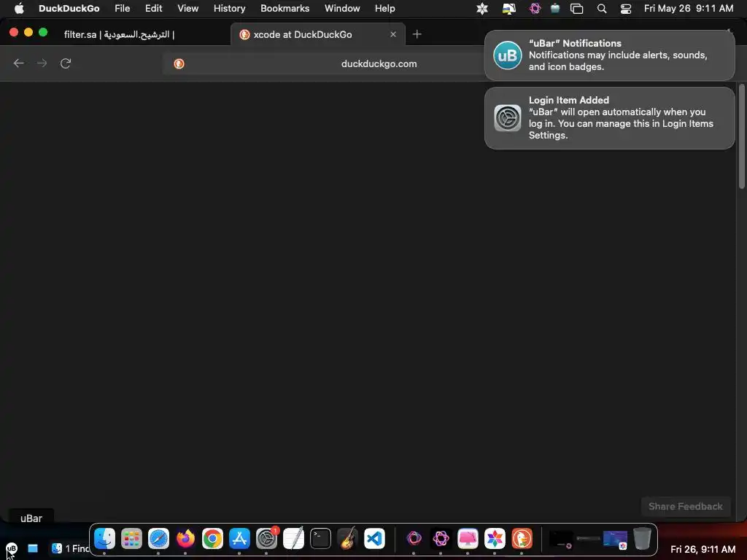This screenshot has width=747, height=560.
Task: Click the uBar uB icon at bottom-left
Action: click(x=12, y=548)
